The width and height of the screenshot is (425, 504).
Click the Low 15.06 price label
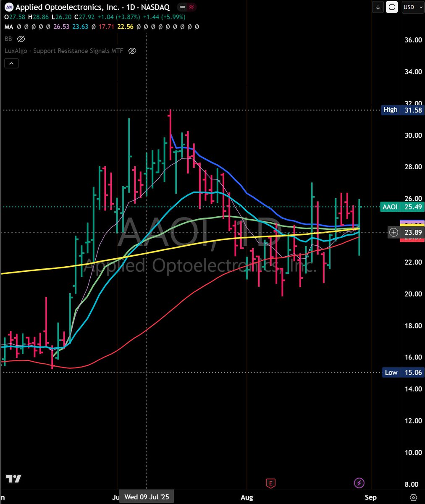click(402, 373)
